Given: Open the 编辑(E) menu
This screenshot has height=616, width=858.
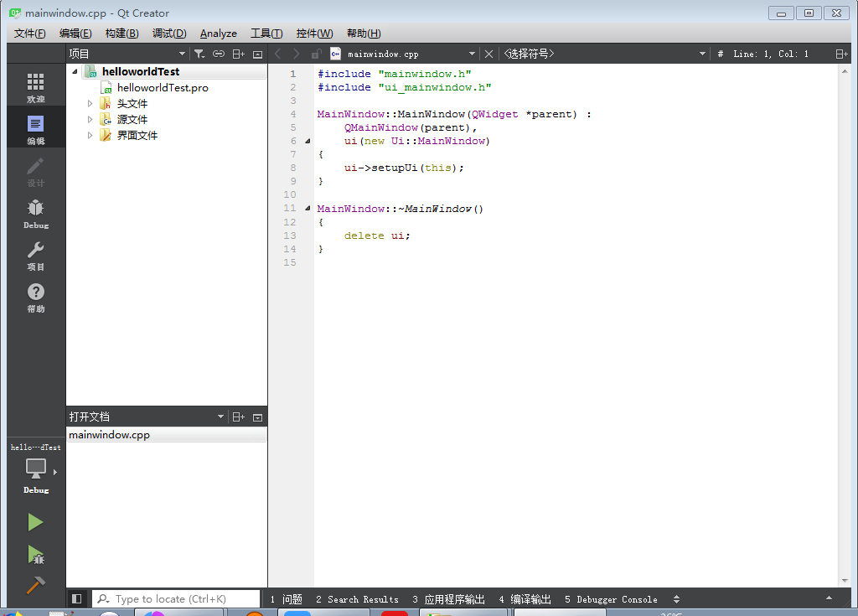Looking at the screenshot, I should tap(75, 34).
